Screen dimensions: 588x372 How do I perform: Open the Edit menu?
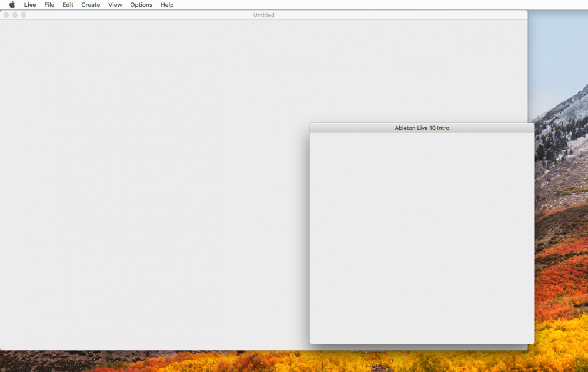[x=68, y=5]
